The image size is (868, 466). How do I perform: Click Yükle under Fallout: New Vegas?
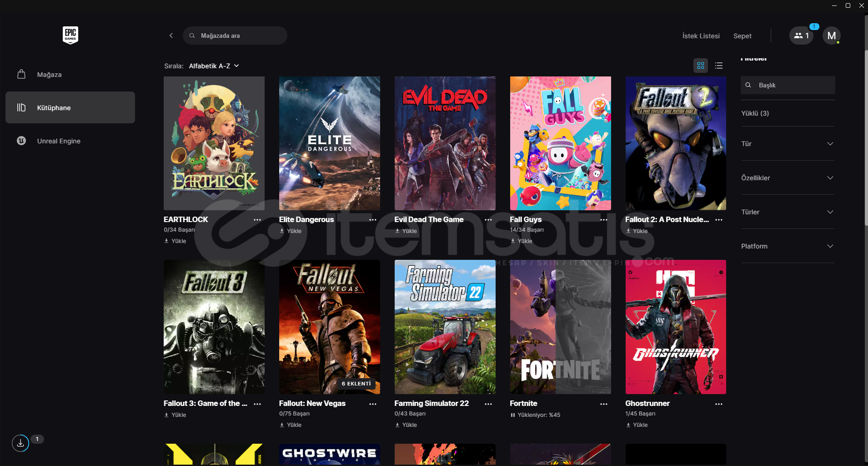(291, 425)
